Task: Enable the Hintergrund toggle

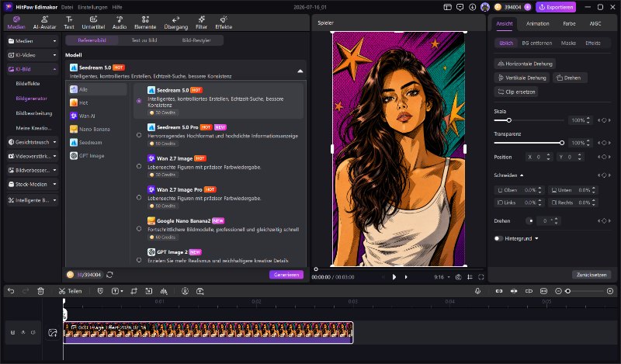Action: point(498,238)
